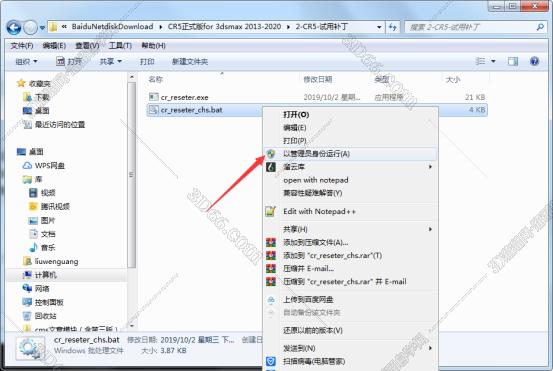
Task: Open the view options dropdown arrow
Action: click(x=493, y=61)
